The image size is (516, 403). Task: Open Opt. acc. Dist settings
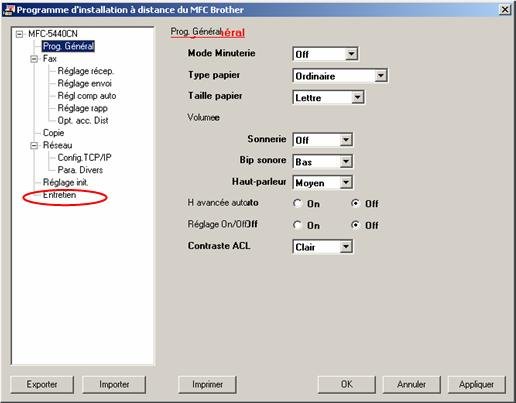(83, 120)
